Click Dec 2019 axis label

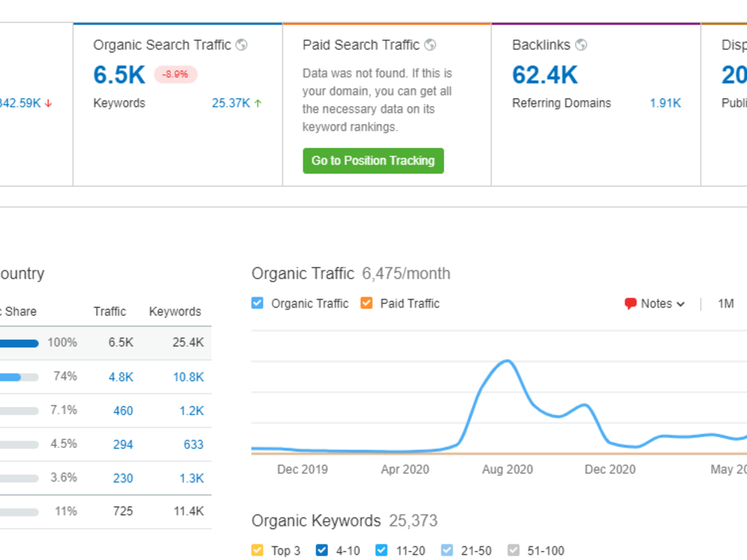(303, 470)
